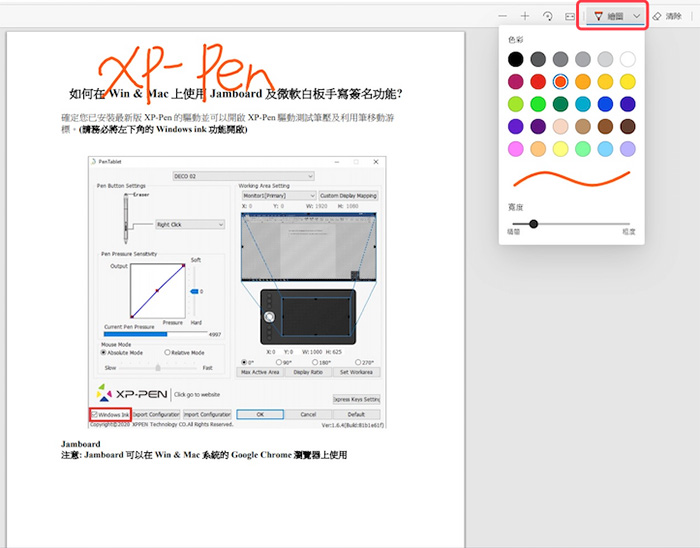
Task: Pick the dark gray ink color
Action: [538, 59]
